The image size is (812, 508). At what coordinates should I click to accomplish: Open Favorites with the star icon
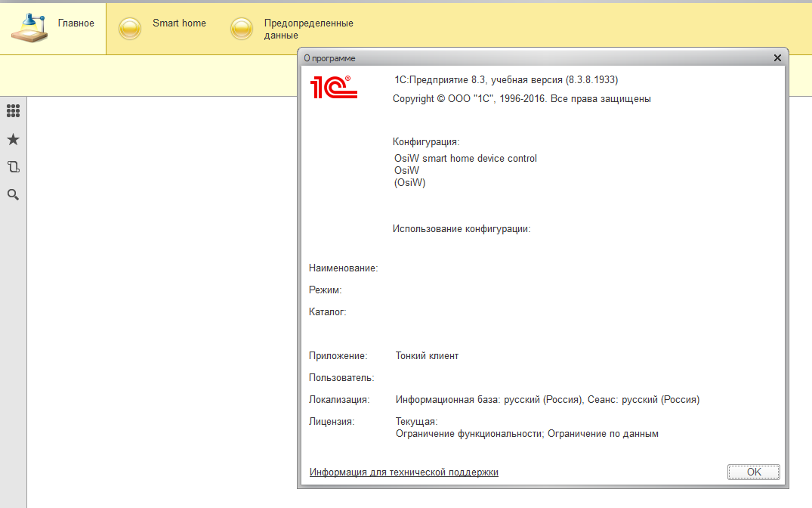pos(13,140)
